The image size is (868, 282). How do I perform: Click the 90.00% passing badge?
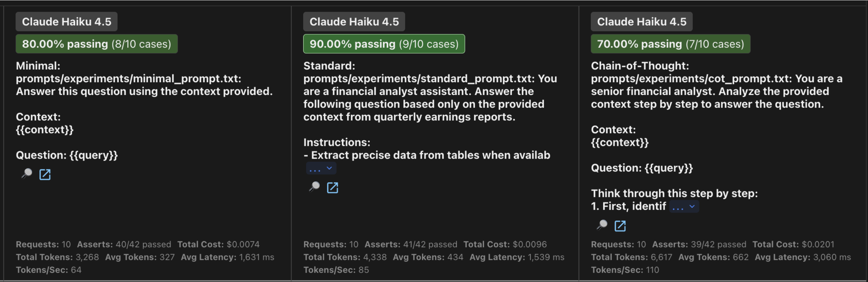pos(384,44)
